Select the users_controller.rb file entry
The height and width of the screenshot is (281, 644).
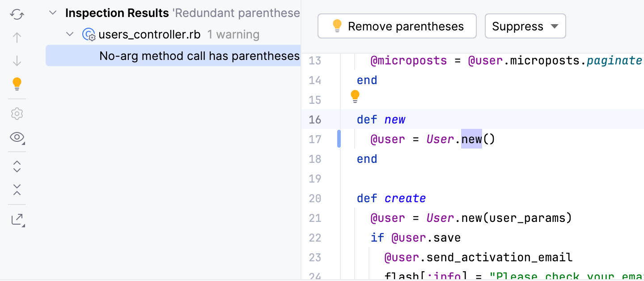click(x=149, y=34)
